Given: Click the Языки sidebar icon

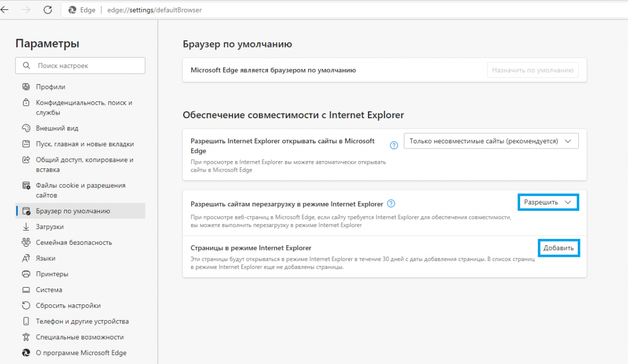Looking at the screenshot, I should point(26,258).
